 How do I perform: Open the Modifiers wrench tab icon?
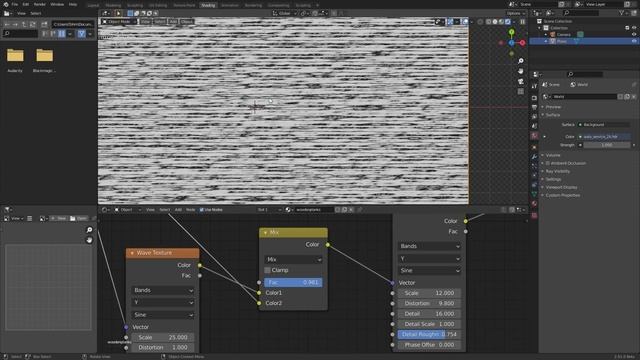pyautogui.click(x=534, y=157)
